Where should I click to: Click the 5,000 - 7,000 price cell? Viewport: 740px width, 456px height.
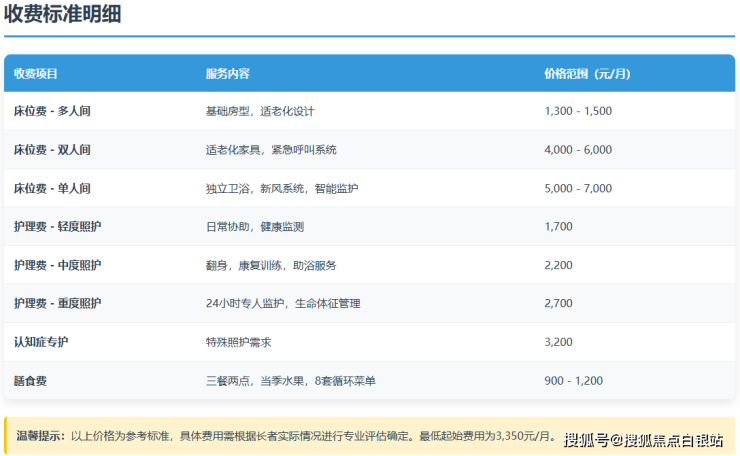click(578, 188)
